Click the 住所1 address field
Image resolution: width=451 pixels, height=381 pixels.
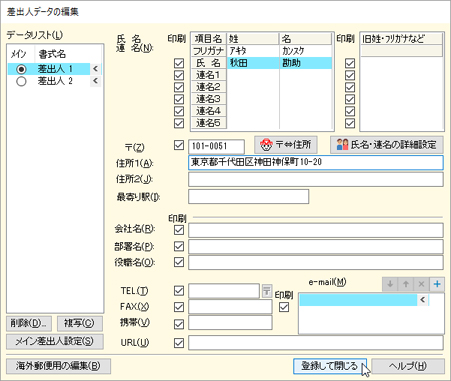pos(316,163)
